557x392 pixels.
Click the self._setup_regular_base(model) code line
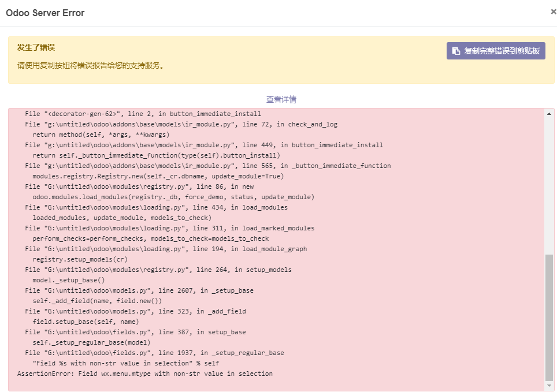point(91,342)
